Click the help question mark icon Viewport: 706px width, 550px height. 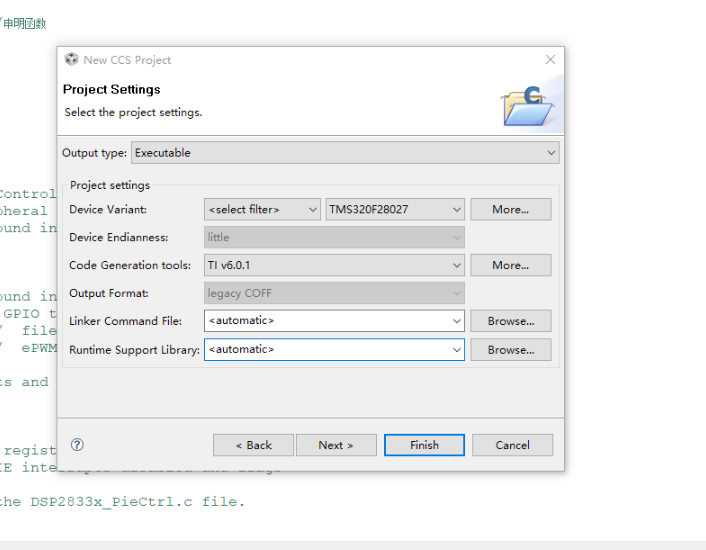pyautogui.click(x=78, y=445)
